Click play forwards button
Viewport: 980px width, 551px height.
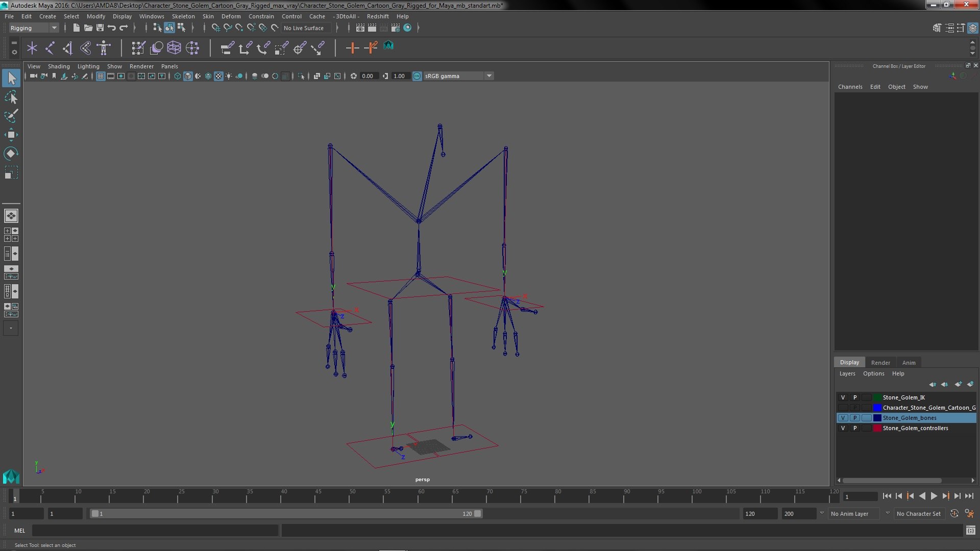click(934, 496)
